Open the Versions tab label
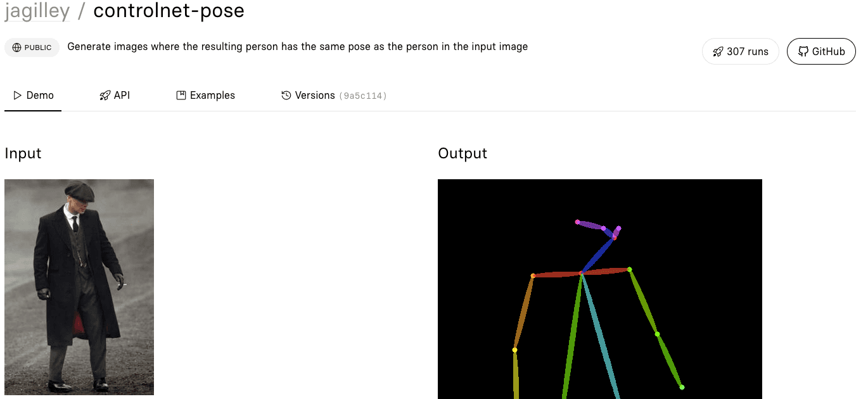868x399 pixels. click(x=315, y=96)
